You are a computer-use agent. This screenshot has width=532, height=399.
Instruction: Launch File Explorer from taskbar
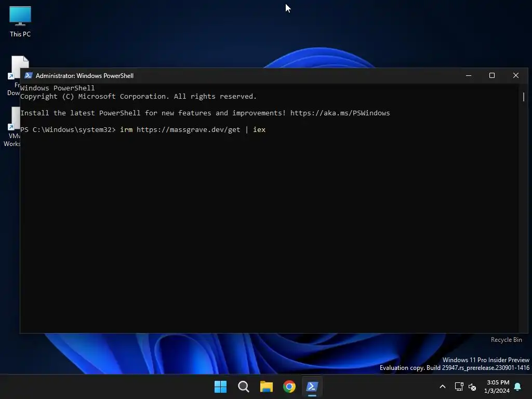pyautogui.click(x=267, y=387)
